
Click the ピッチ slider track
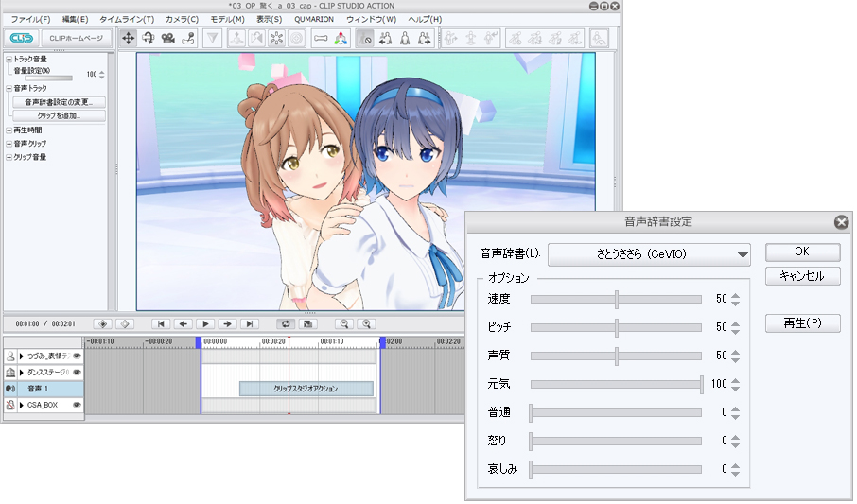616,327
